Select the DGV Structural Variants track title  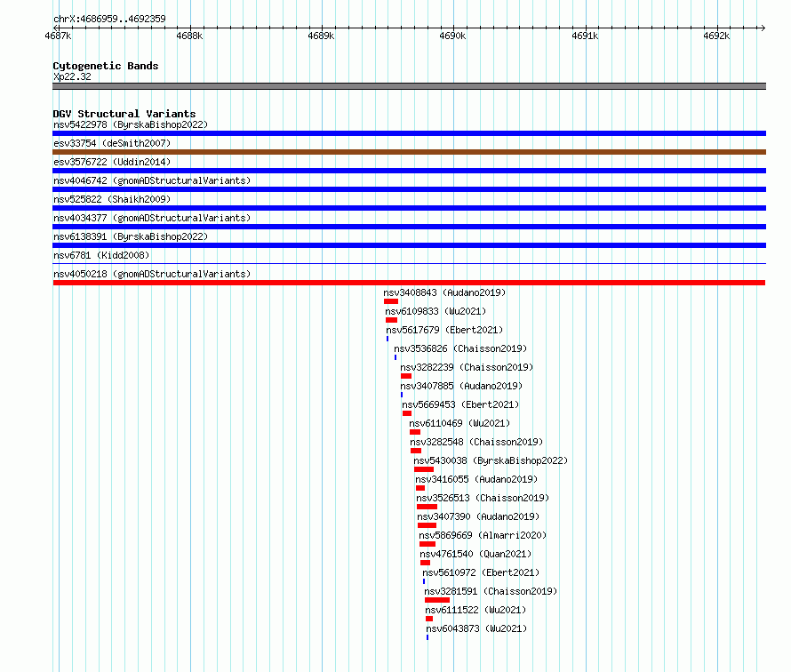124,114
